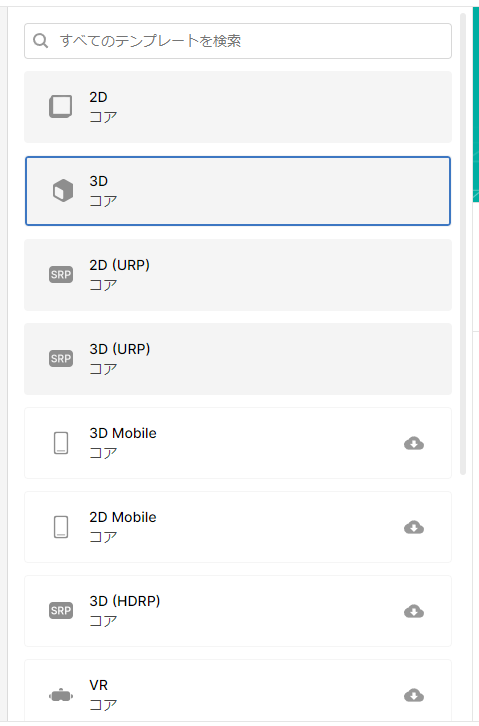
Task: Download the 3D (HDRP) template via cloud icon
Action: tap(414, 611)
